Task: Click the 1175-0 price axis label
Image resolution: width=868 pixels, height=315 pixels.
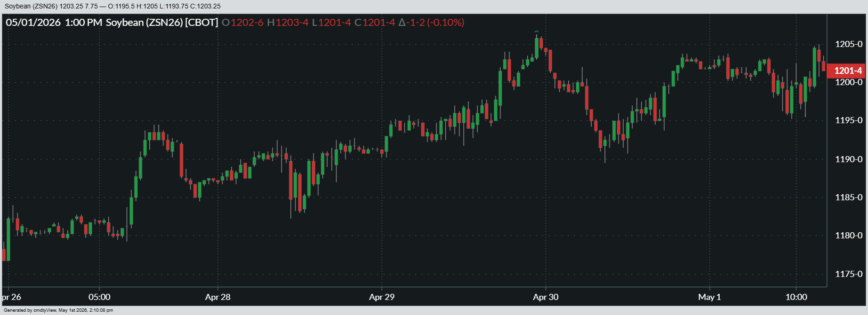Action: pos(849,274)
